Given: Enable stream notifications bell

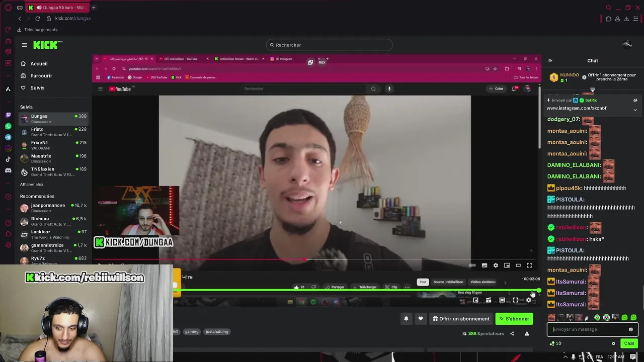Looking at the screenshot, I should [x=406, y=318].
